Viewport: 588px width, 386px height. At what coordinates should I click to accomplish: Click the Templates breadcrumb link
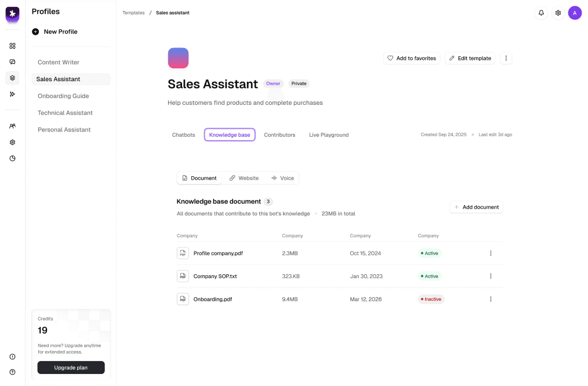[x=133, y=13]
